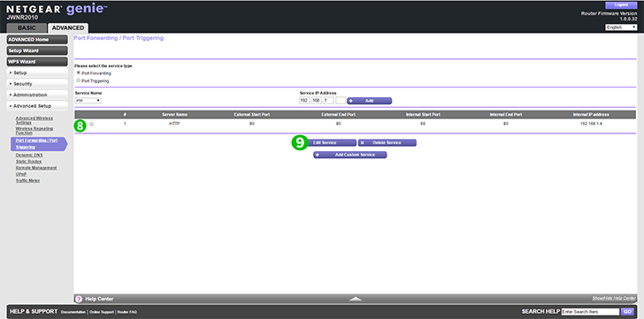Open the UPnP link
This screenshot has height=319, width=644.
tap(21, 174)
